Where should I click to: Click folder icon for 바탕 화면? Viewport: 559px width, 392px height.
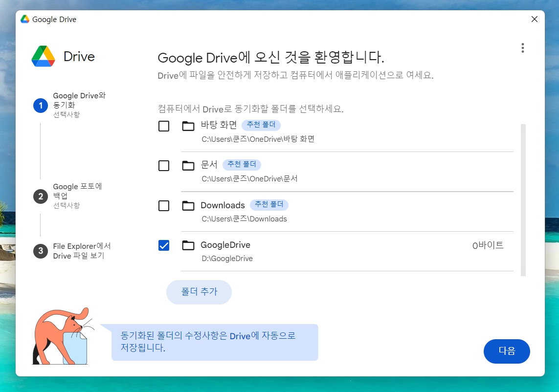coord(188,126)
